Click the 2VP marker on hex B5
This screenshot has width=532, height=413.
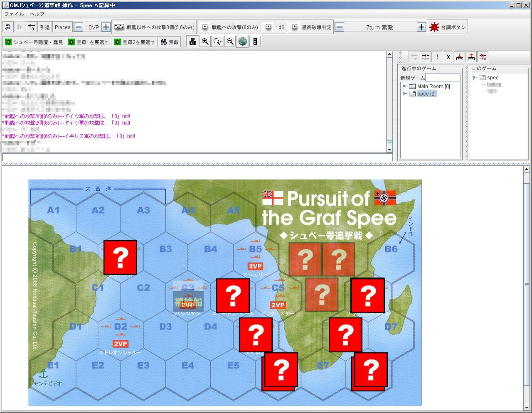255,266
